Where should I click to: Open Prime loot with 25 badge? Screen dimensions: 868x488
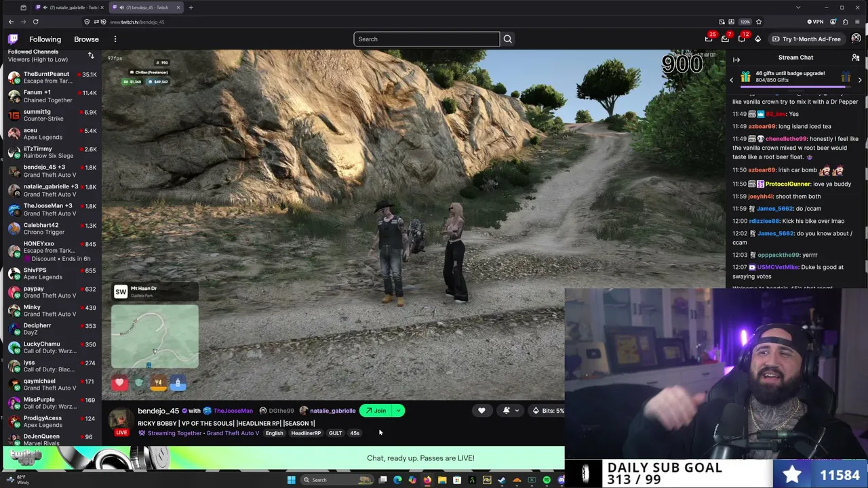click(x=709, y=39)
